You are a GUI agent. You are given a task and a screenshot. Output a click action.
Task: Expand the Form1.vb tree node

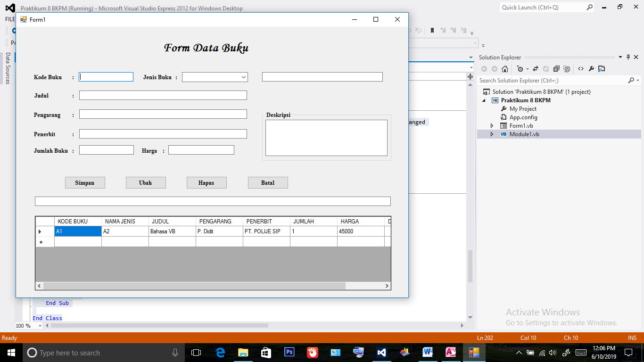tap(492, 126)
